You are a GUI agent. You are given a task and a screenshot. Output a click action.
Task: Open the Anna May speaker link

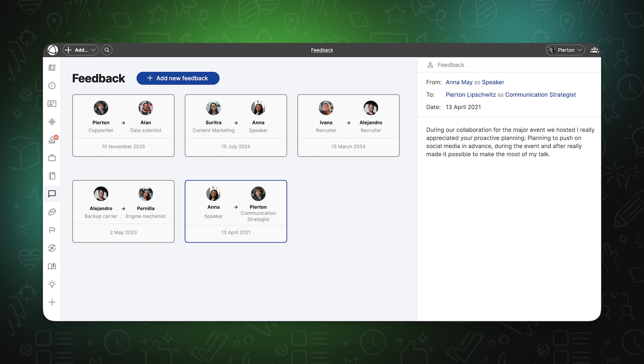click(x=459, y=82)
